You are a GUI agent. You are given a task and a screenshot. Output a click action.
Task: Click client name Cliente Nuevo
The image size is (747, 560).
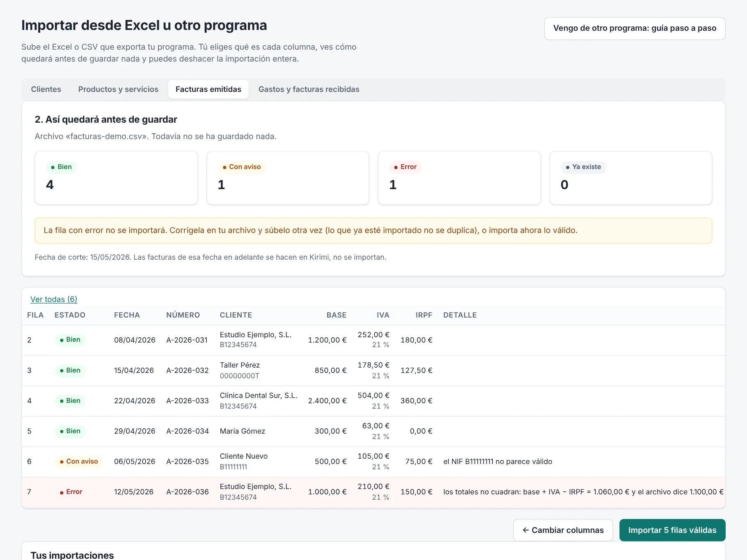244,456
